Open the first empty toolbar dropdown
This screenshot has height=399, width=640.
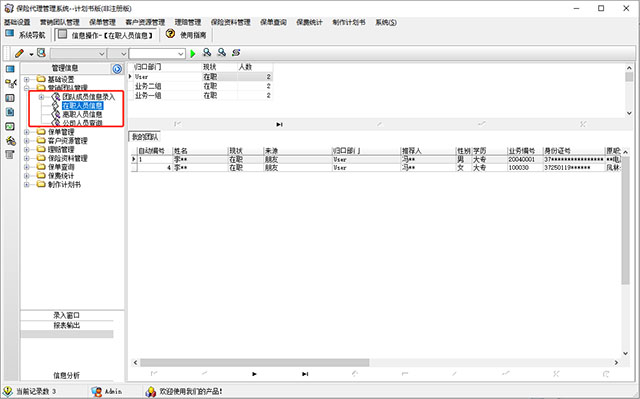pos(78,53)
